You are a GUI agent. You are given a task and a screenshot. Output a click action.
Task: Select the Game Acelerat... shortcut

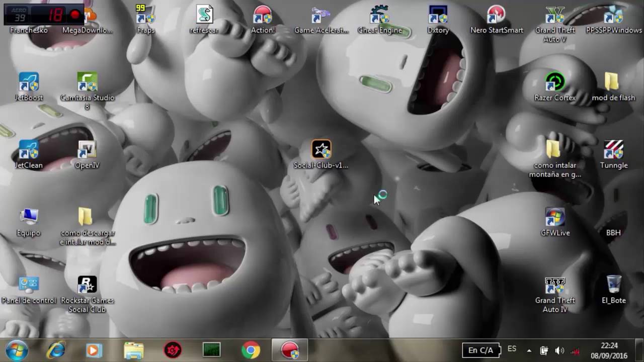click(x=321, y=19)
